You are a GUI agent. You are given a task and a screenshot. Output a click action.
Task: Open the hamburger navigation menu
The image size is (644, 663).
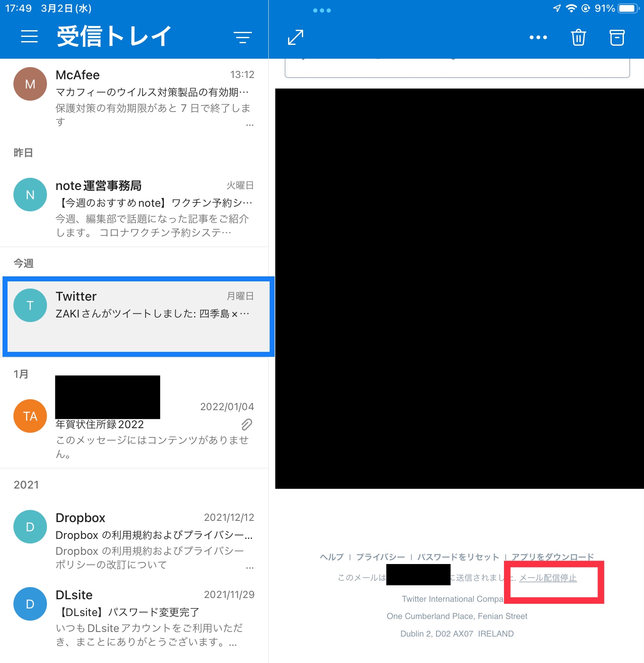[x=29, y=36]
